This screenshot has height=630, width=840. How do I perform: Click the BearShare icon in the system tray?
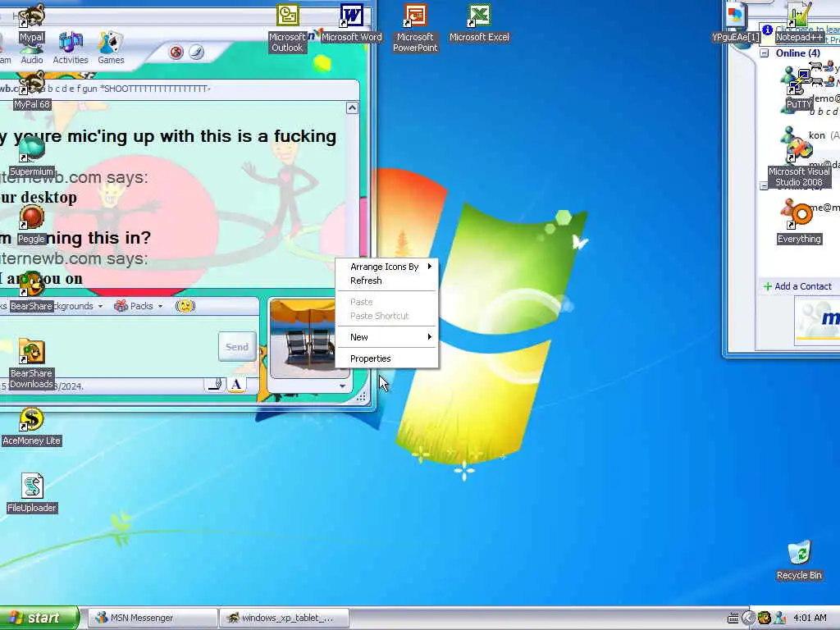pos(765,618)
